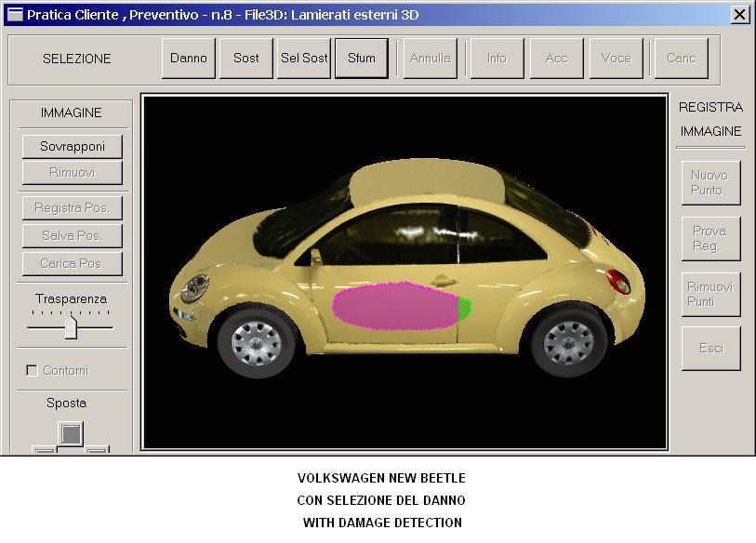Click the Annulla button

[x=430, y=59]
